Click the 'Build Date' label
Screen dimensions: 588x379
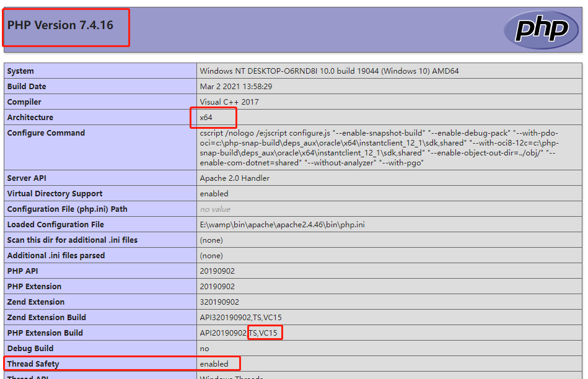[26, 86]
